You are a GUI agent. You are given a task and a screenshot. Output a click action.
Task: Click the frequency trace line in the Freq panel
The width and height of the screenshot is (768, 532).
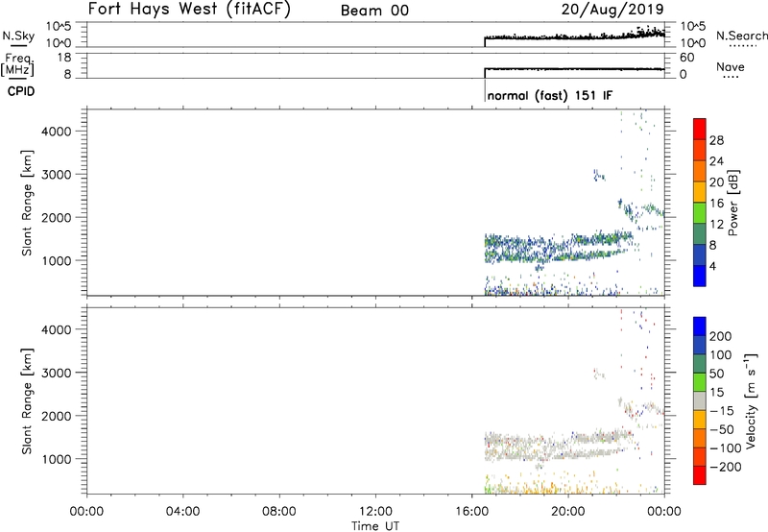tap(574, 69)
